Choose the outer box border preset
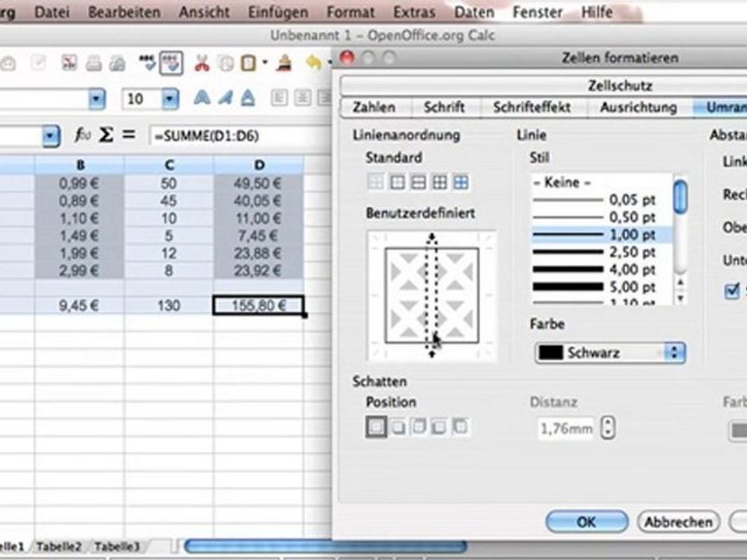The height and width of the screenshot is (560, 747). [x=398, y=182]
